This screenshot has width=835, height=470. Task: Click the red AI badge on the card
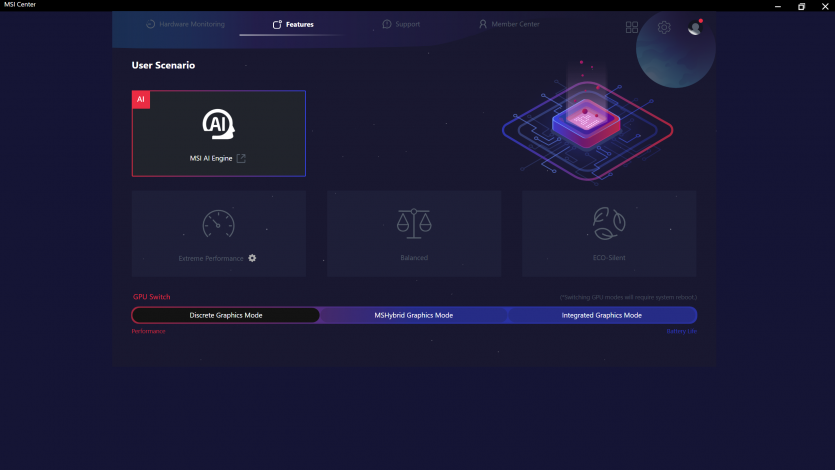click(x=141, y=100)
